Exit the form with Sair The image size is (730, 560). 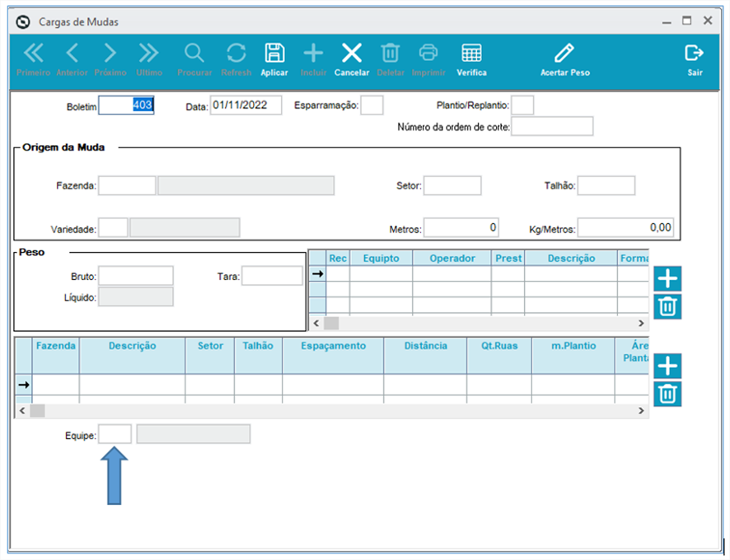coord(695,59)
